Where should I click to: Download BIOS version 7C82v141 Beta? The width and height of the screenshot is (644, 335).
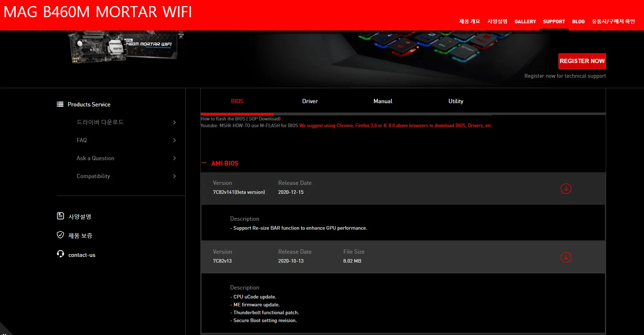566,188
